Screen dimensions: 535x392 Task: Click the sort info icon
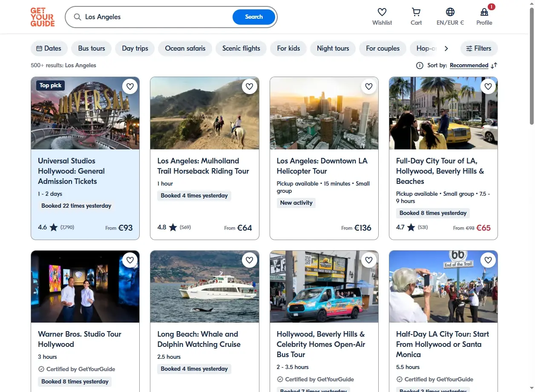tap(420, 66)
